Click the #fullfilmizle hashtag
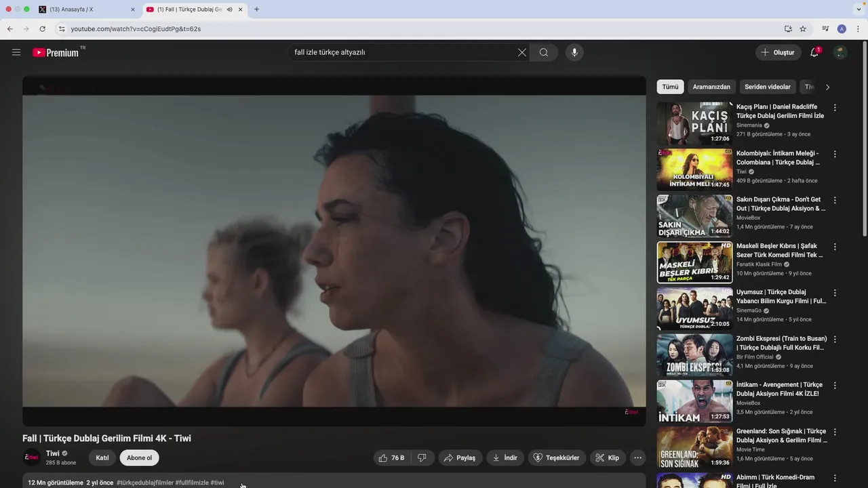Screen dimensions: 868x488 point(191,483)
